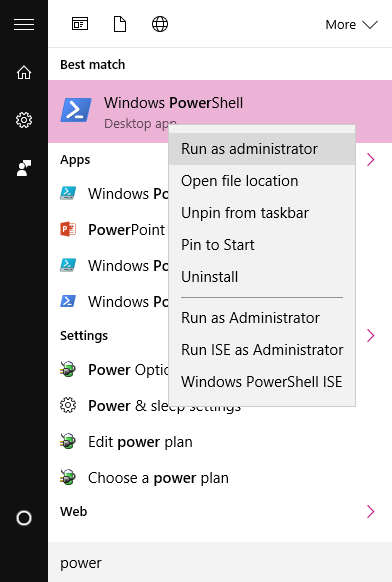The width and height of the screenshot is (392, 582).
Task: Open settings gear in sidebar
Action: [x=24, y=120]
